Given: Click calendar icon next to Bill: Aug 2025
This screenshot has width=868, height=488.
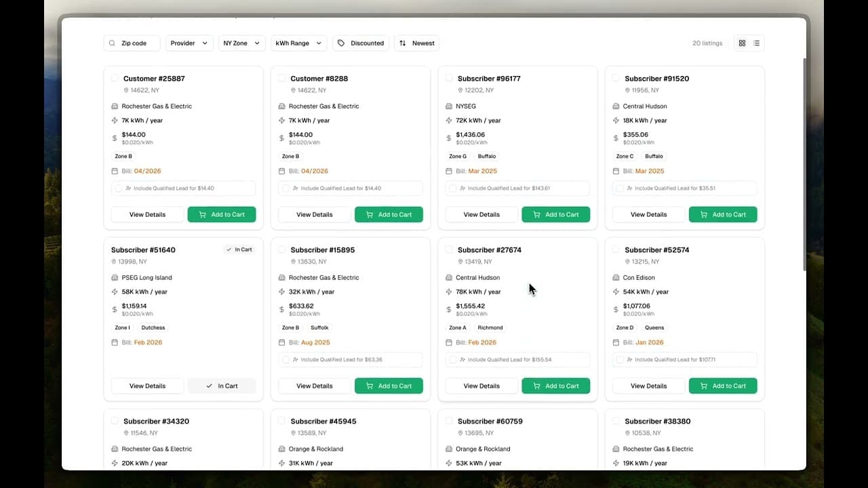Looking at the screenshot, I should (281, 343).
